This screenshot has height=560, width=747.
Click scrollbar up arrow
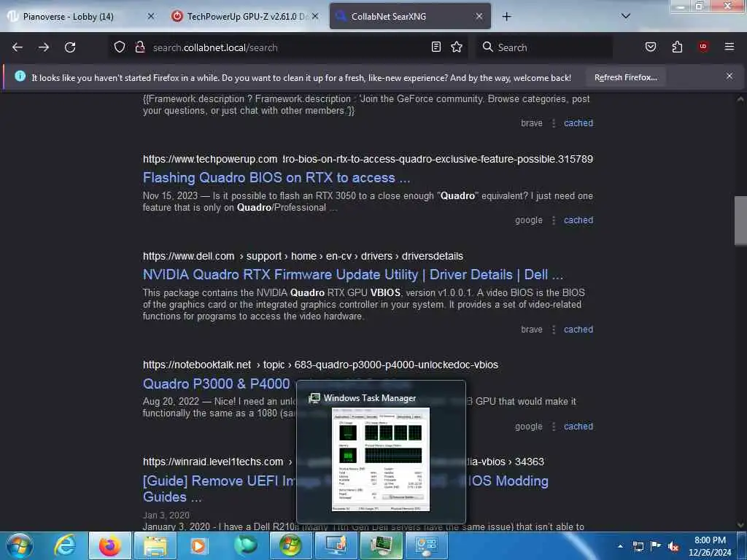[x=740, y=99]
